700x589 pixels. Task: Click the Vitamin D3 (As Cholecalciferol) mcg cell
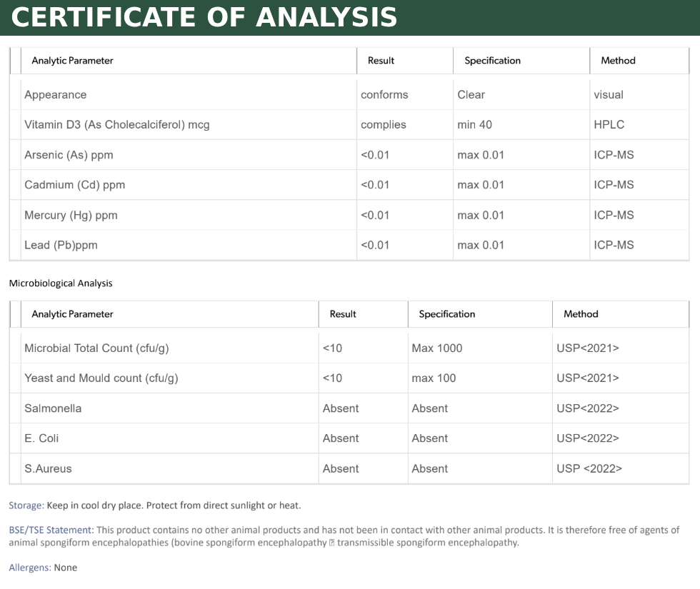point(116,125)
